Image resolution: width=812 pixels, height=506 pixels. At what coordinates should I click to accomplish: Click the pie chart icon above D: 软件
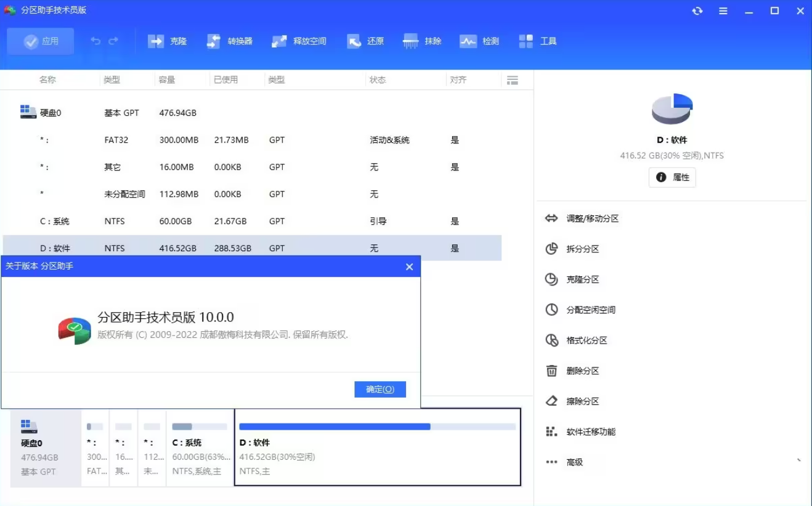pos(672,109)
